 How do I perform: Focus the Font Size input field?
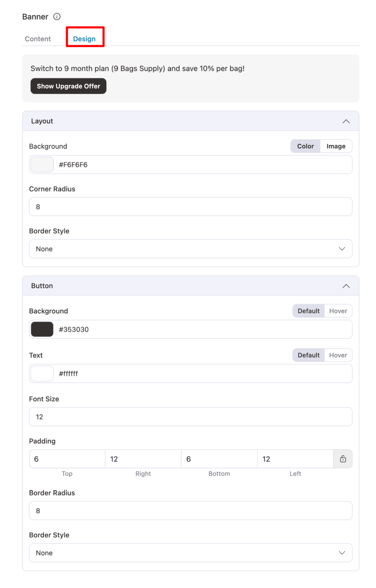coord(191,417)
